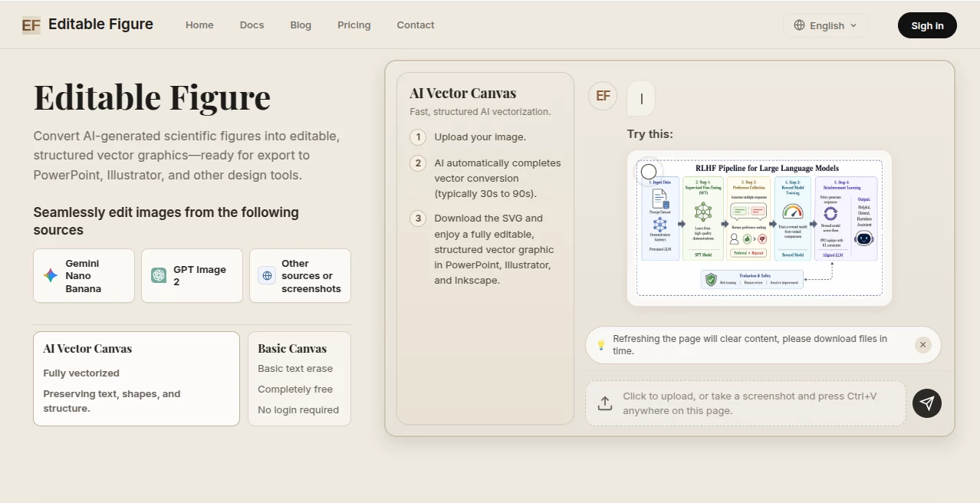Open the Contact menu item

(416, 25)
